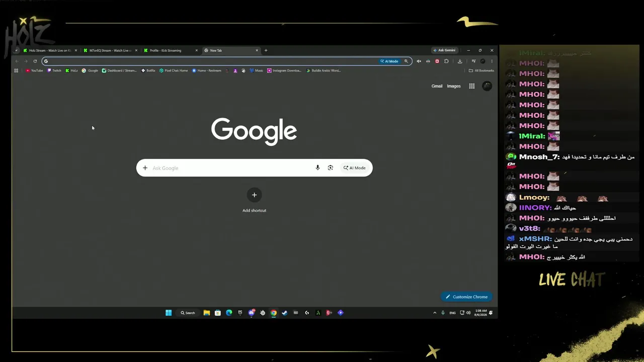Viewport: 644px width, 362px height.
Task: Open File Explorer from the taskbar
Action: [207, 313]
